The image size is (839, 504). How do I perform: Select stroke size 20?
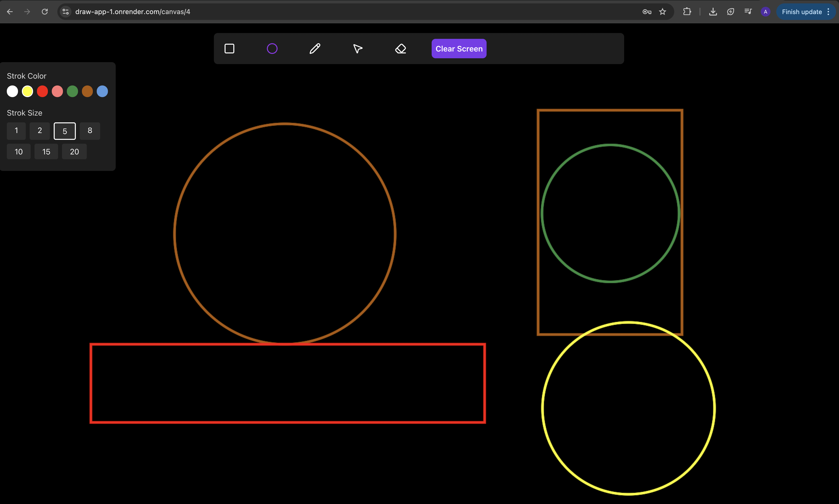74,151
